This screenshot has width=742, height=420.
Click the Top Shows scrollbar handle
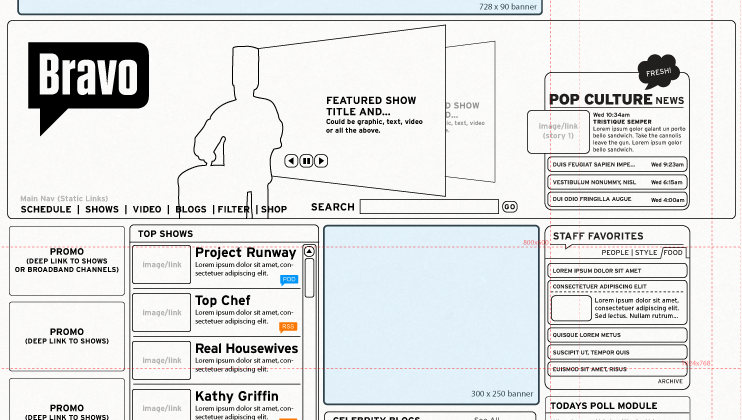click(x=309, y=278)
